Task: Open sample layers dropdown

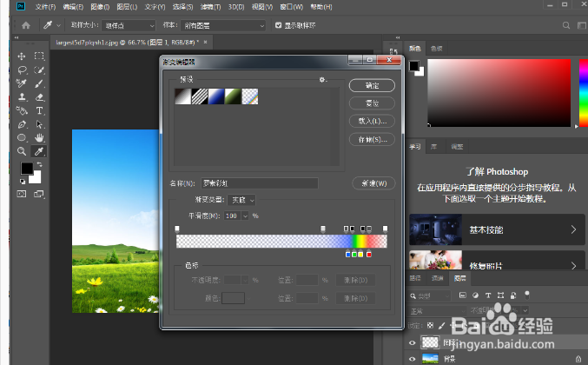Action: pos(222,25)
